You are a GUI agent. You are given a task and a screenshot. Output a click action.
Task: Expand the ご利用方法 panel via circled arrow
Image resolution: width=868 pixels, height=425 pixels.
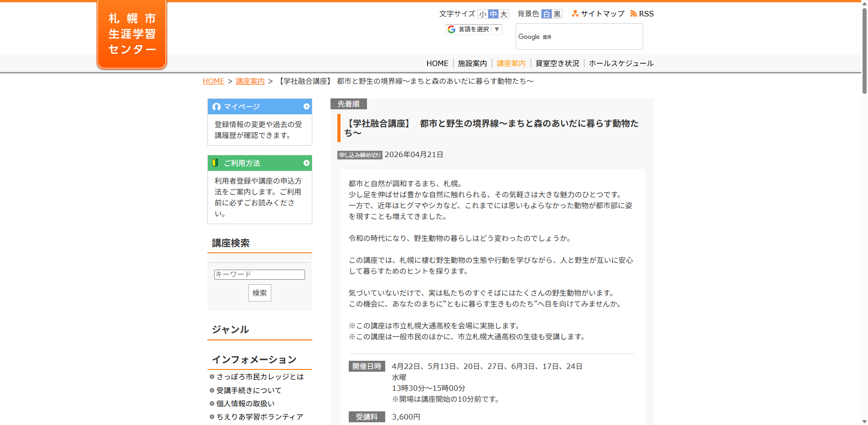tap(306, 163)
